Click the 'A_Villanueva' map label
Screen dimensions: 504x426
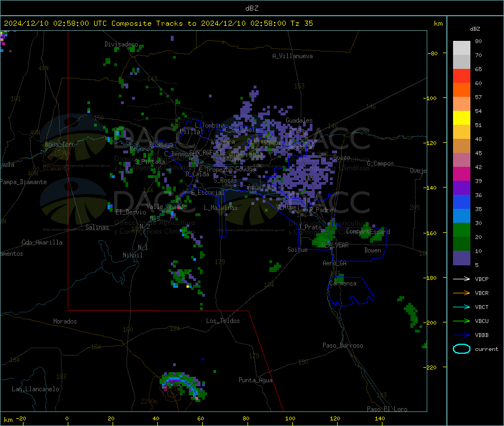click(x=292, y=56)
